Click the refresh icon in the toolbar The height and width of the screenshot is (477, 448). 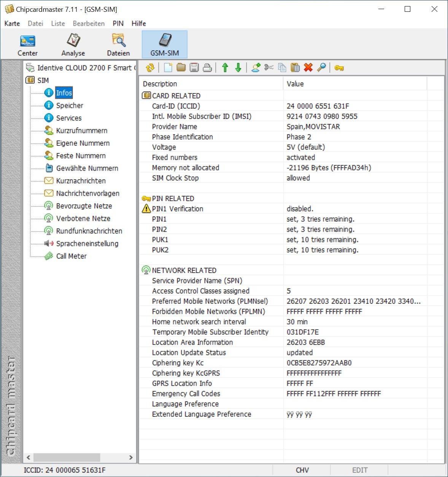[150, 68]
